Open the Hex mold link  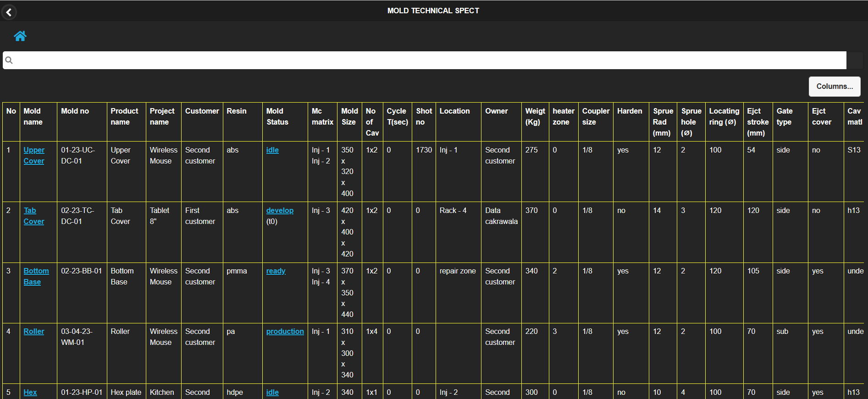coord(30,392)
